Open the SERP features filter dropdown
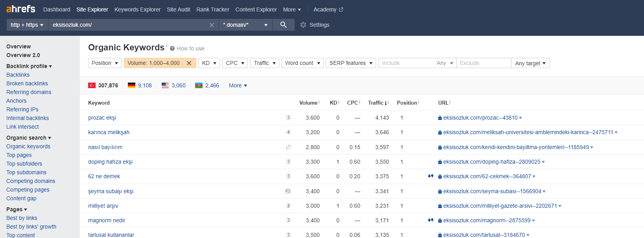 pos(351,63)
